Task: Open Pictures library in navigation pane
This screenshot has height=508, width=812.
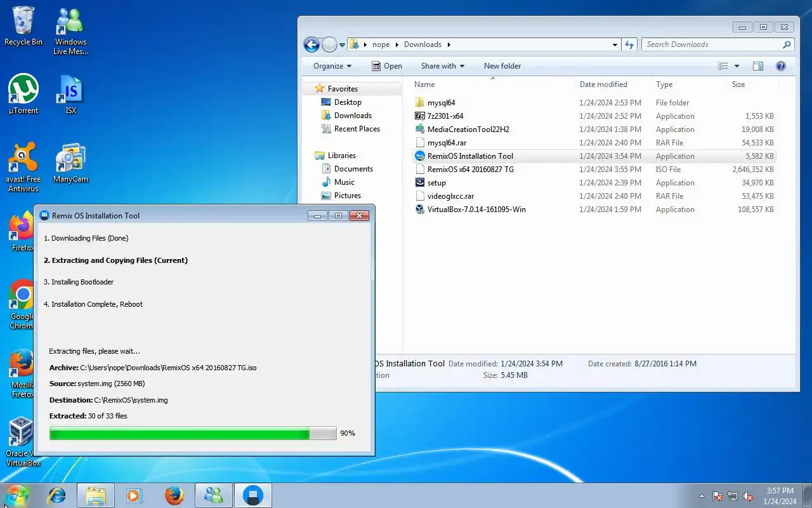Action: pos(347,196)
